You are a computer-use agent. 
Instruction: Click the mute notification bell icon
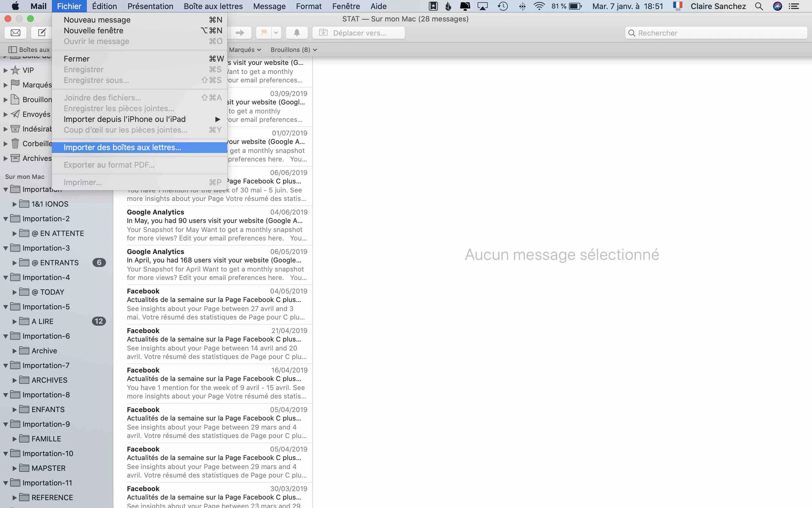coord(297,33)
